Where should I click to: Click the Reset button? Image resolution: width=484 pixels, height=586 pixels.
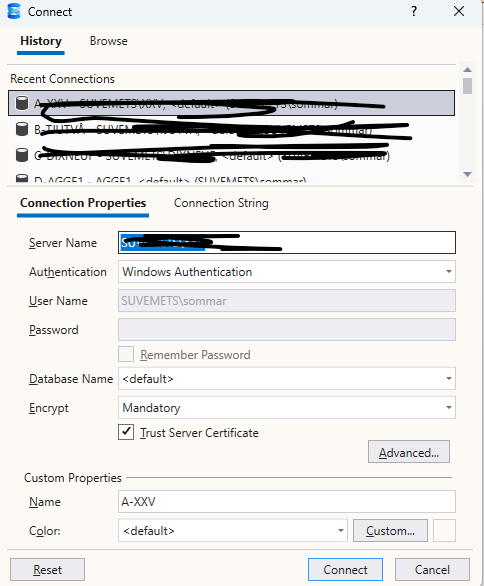47,570
